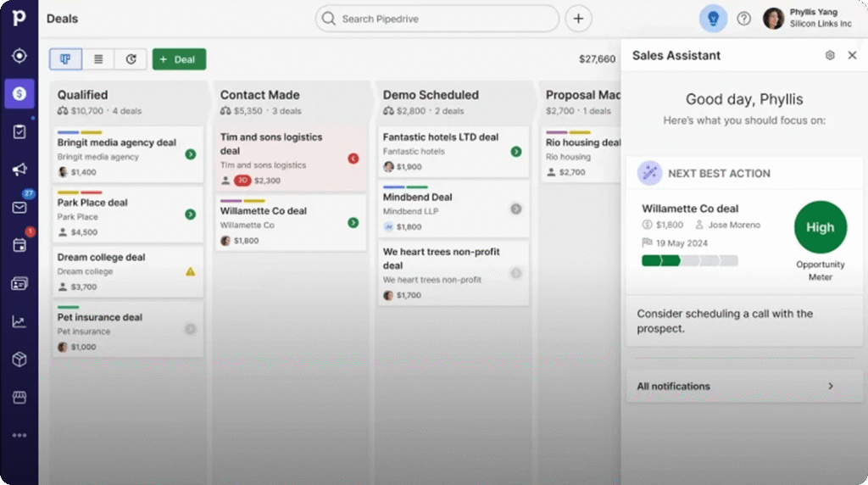Screen dimensions: 868x485
Task: Click green activity arrow on Bringit deal
Action: coord(191,154)
